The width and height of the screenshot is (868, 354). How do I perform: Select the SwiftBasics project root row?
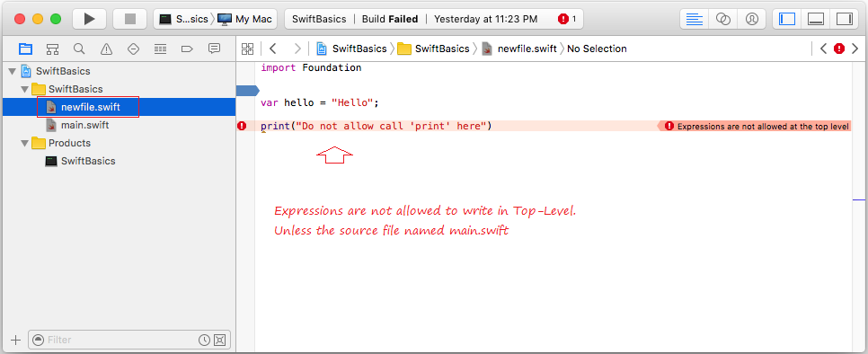(119, 71)
